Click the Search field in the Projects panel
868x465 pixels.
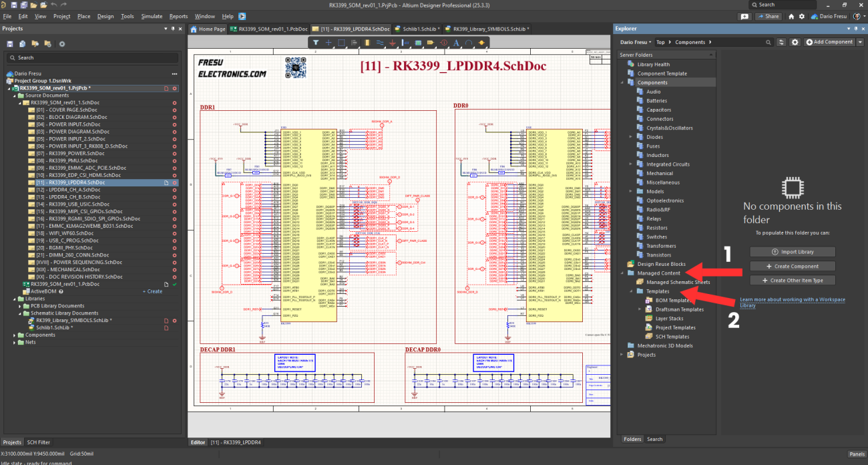91,58
